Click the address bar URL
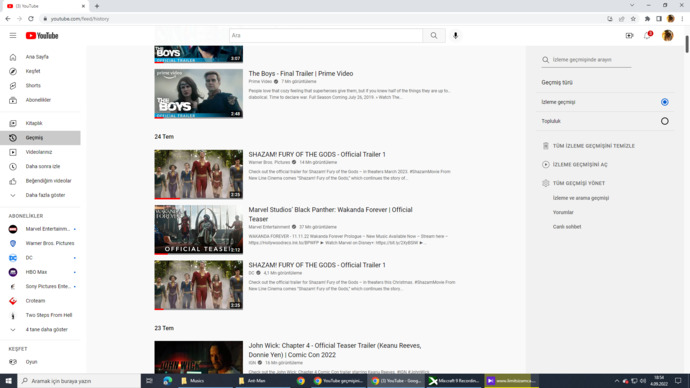 coord(80,19)
